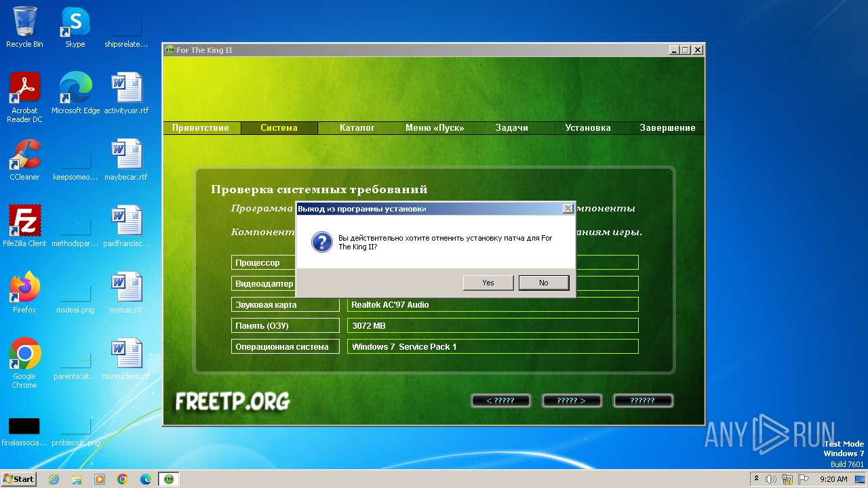
Task: Minimize the For The King II window
Action: click(x=674, y=50)
